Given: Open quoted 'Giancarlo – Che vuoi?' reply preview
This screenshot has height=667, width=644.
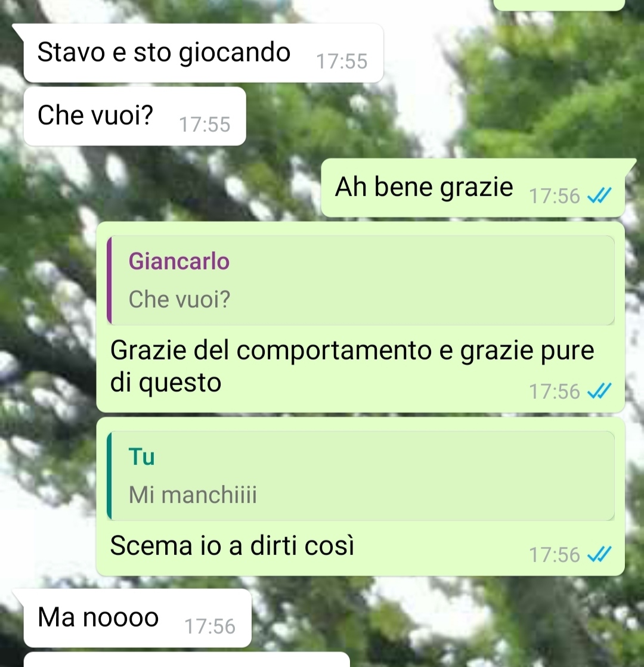Looking at the screenshot, I should (361, 280).
